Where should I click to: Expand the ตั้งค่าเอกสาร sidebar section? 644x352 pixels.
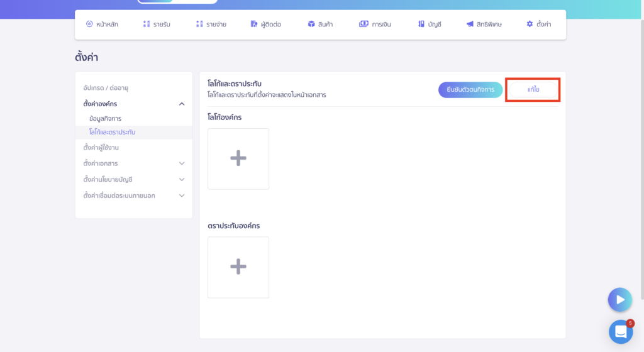[x=182, y=163]
